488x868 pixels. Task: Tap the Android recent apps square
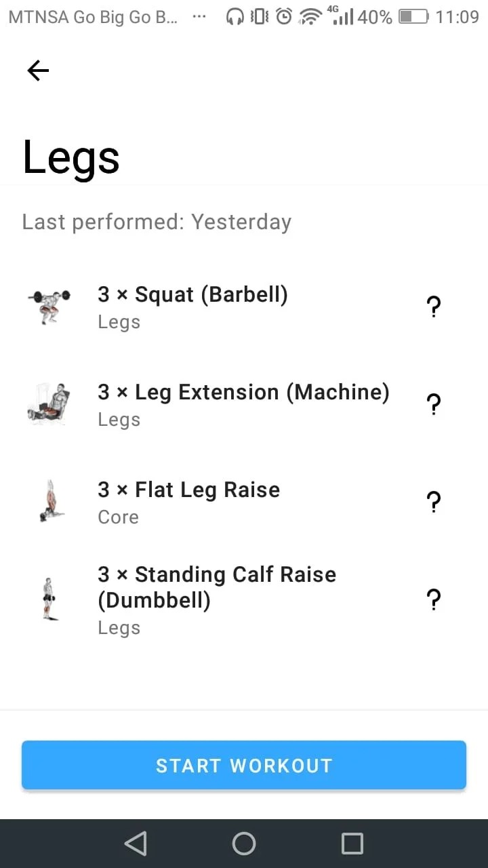(352, 844)
